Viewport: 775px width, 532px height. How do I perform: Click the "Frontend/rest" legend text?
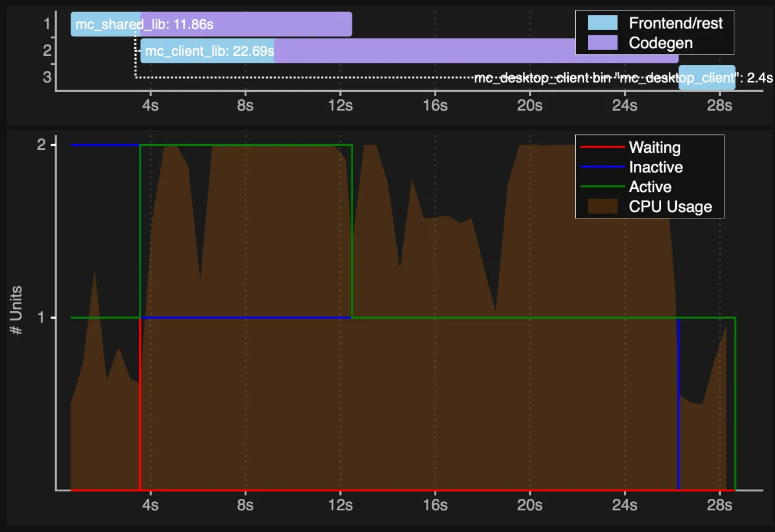tap(676, 23)
